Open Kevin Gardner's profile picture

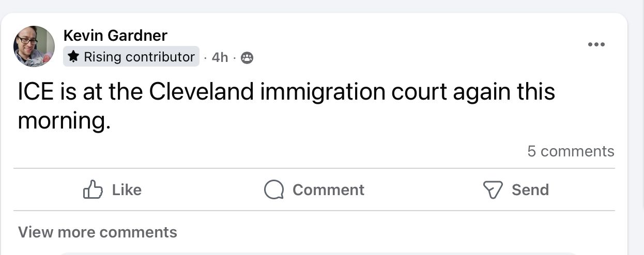pyautogui.click(x=34, y=46)
